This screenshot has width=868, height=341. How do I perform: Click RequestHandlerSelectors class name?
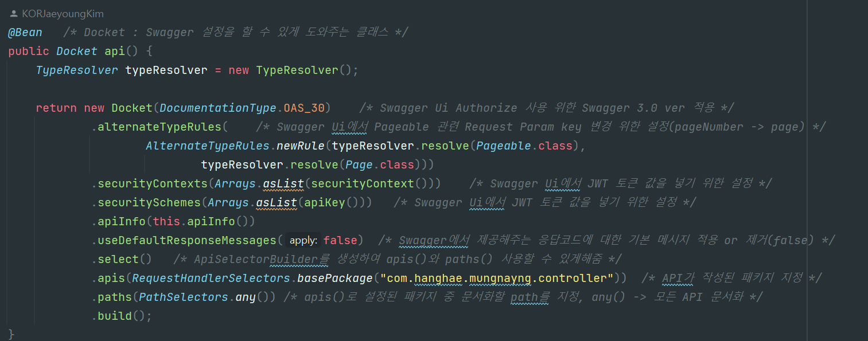(211, 278)
